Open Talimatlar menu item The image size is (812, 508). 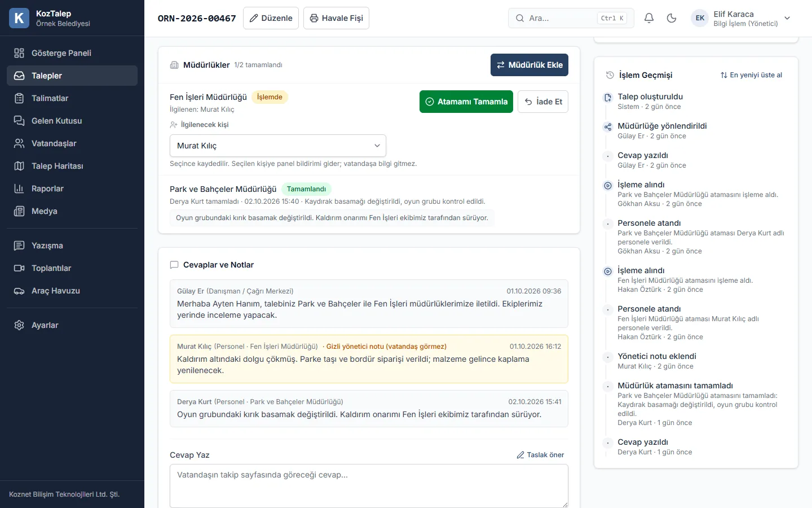click(72, 98)
